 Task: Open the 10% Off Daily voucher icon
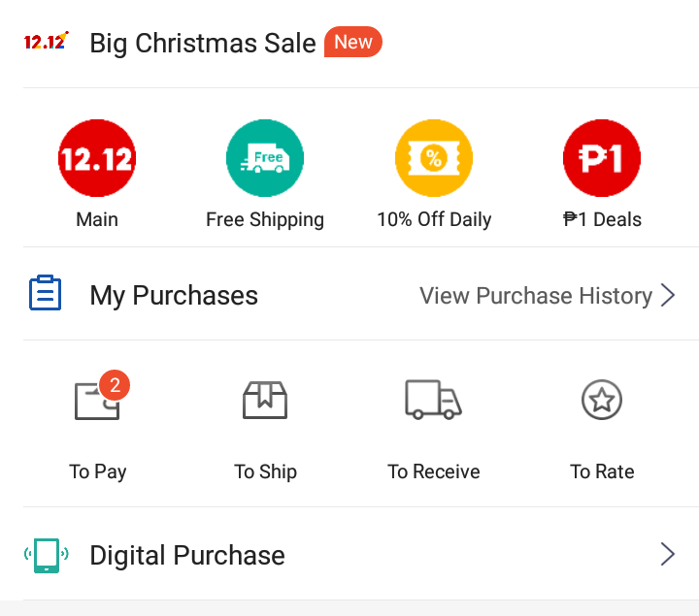coord(434,158)
